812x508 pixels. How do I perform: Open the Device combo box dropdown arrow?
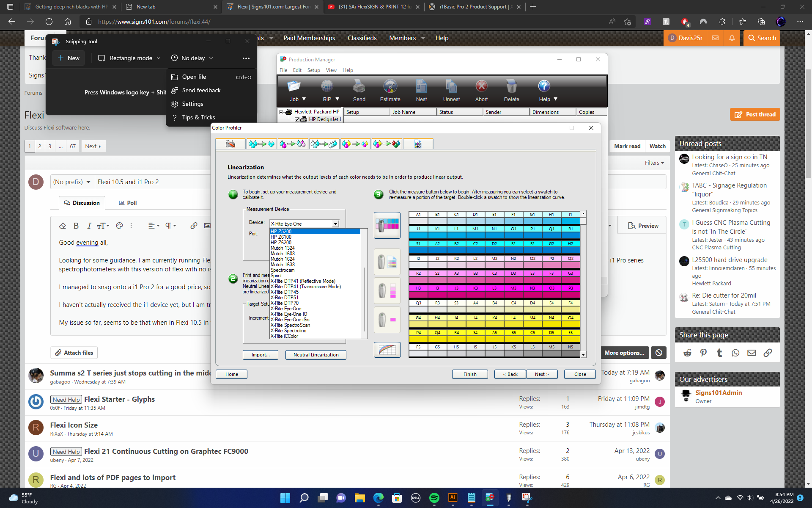(335, 224)
